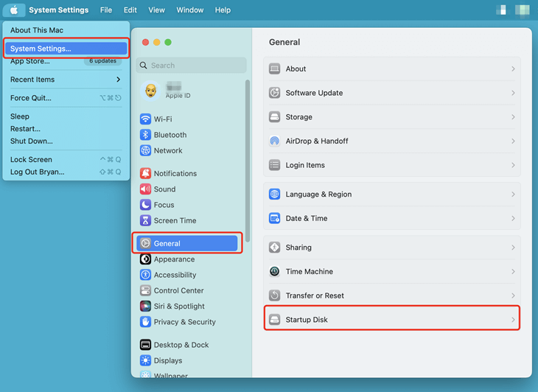Image resolution: width=538 pixels, height=392 pixels.
Task: Click the Wi-Fi sidebar icon
Action: 145,119
